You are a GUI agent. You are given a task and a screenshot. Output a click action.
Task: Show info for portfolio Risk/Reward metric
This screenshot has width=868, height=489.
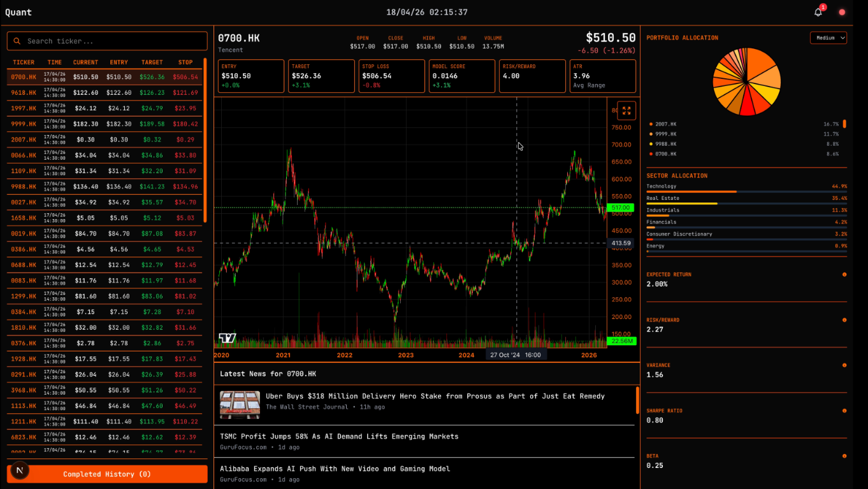click(844, 320)
